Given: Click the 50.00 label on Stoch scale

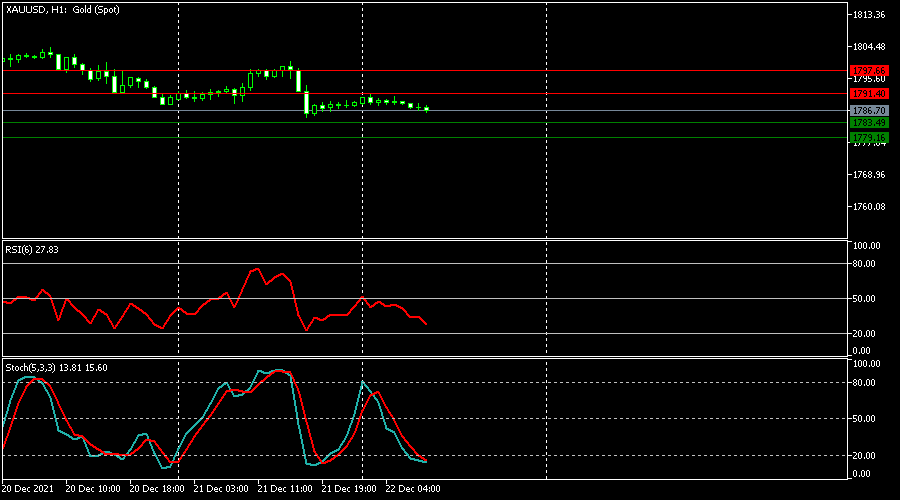Looking at the screenshot, I should pyautogui.click(x=864, y=419).
